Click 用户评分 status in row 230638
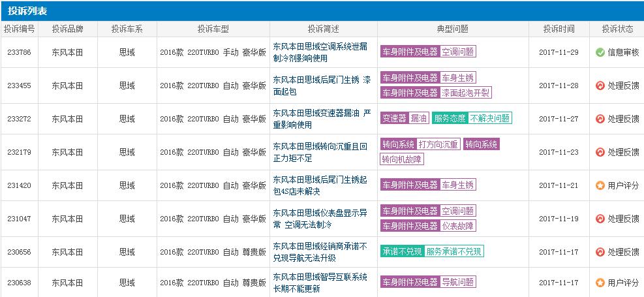Screen dimensions: 644x297 623,283
